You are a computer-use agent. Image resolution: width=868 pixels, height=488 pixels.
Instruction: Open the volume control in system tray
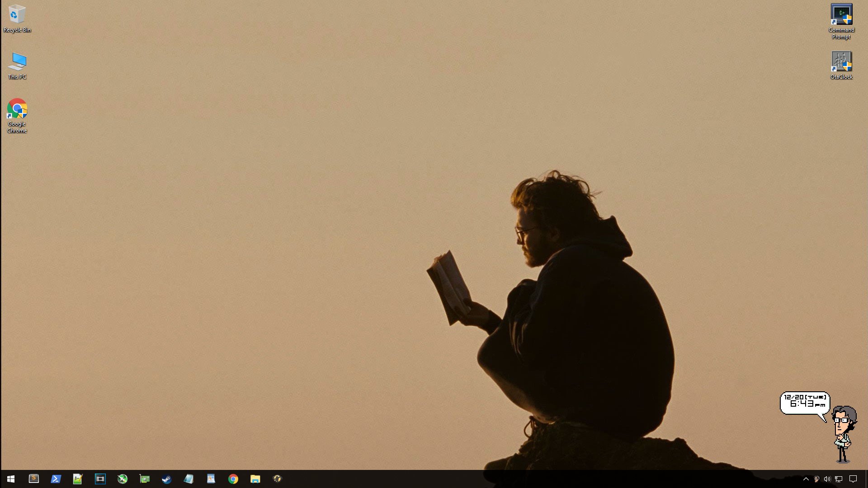pyautogui.click(x=827, y=479)
